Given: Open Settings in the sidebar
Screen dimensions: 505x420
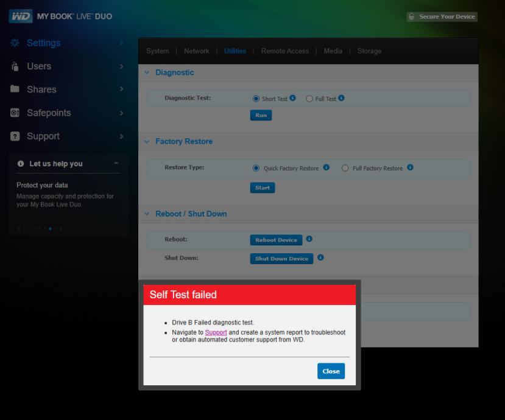Looking at the screenshot, I should (x=43, y=43).
